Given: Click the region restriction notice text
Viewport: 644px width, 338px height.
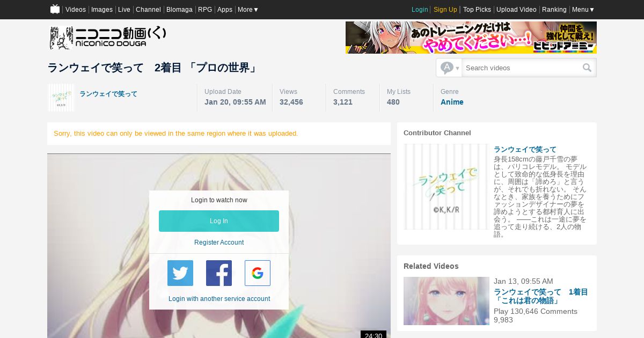Looking at the screenshot, I should [x=176, y=134].
